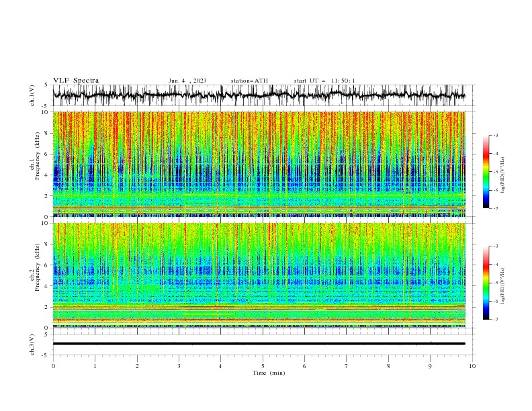The image size is (532, 411).
Task: Click the "-7" value on lower colorbar
Action: [495, 319]
